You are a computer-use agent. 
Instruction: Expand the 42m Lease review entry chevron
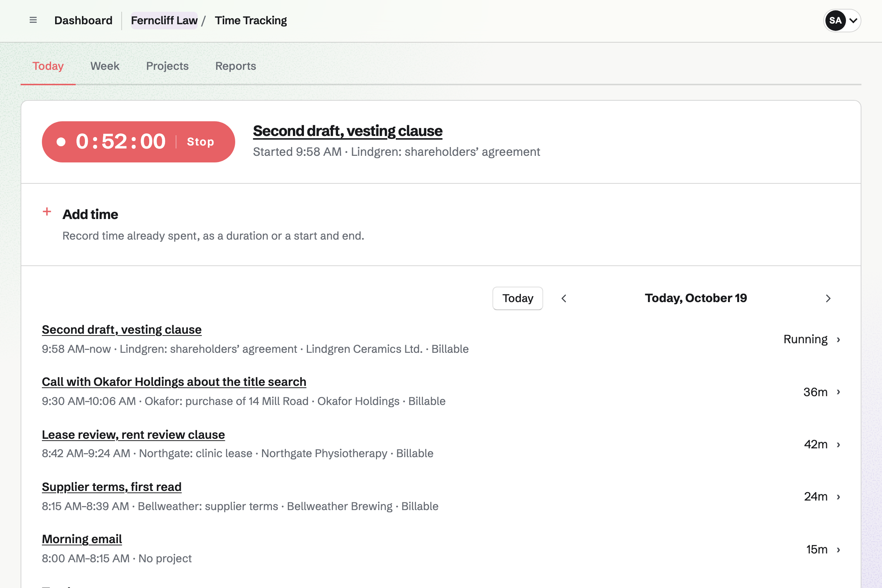point(839,445)
